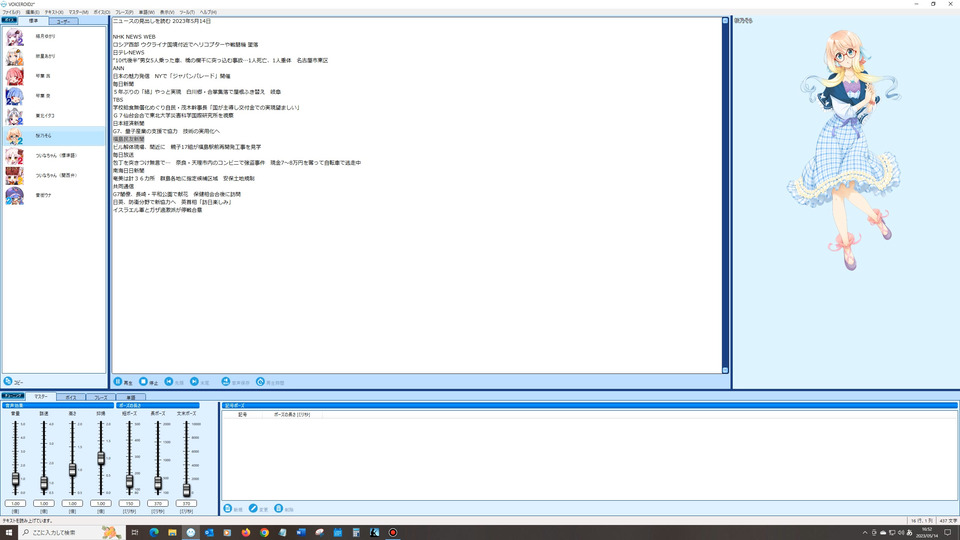This screenshot has width=960, height=540.
Task: Open the ファイル(F) menu
Action: click(x=11, y=12)
